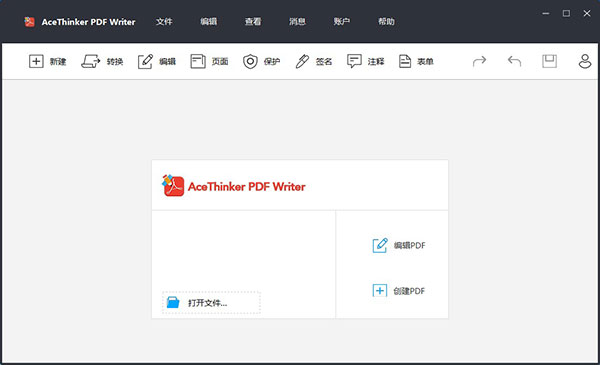This screenshot has height=365, width=600.
Task: Click the 打开文件... button text
Action: (x=207, y=303)
